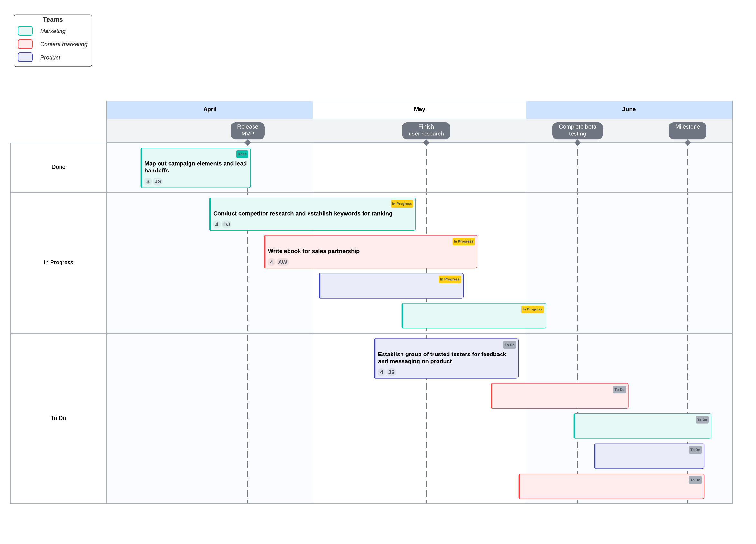
Task: Click In Progress badge on ebook card
Action: [x=463, y=241]
